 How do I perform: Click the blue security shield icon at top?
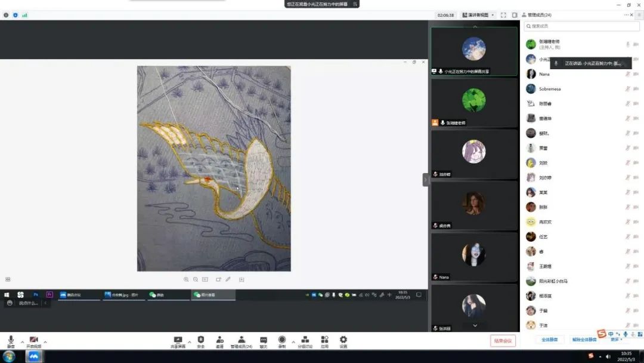click(15, 15)
